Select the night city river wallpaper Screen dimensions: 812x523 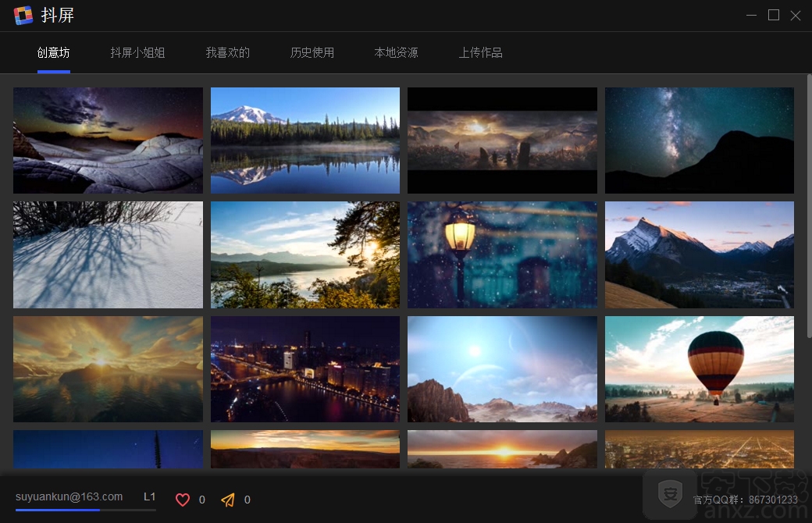tap(305, 369)
